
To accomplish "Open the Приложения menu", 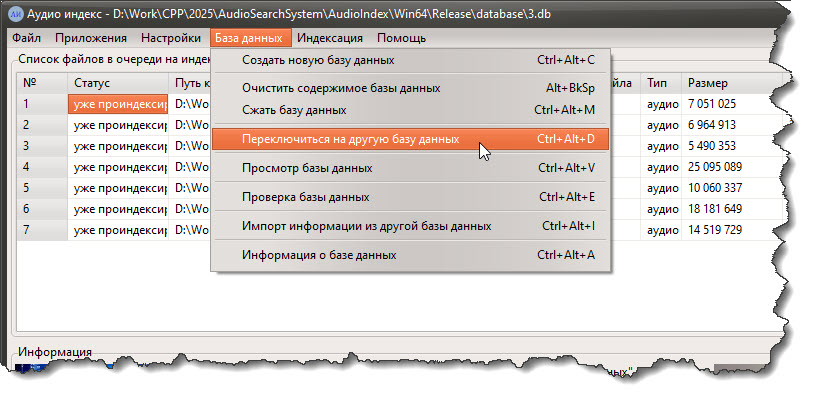I will coord(91,38).
